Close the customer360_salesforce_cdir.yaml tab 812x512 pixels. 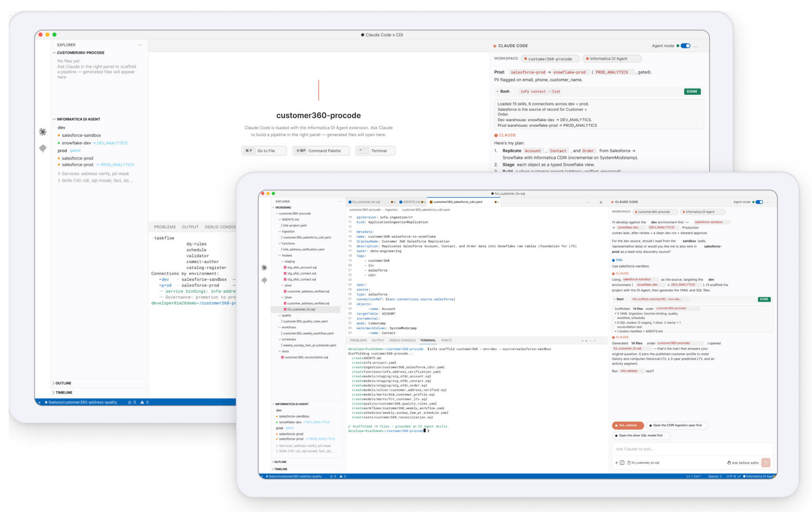point(498,202)
